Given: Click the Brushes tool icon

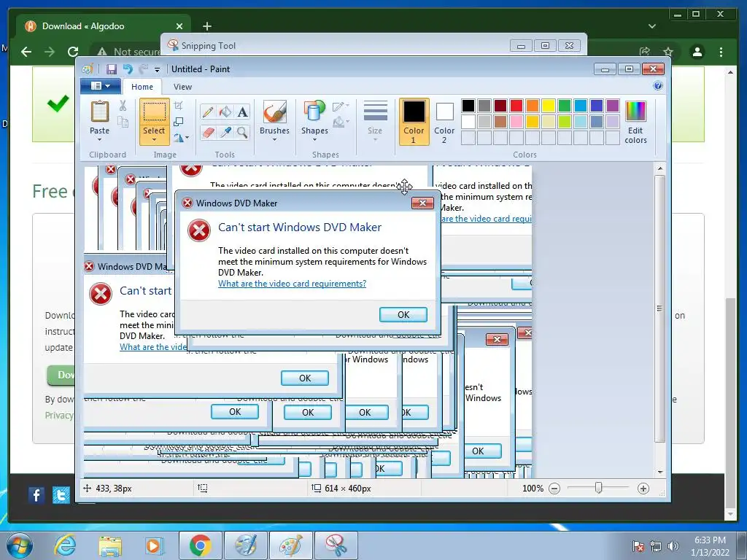Looking at the screenshot, I should [275, 112].
